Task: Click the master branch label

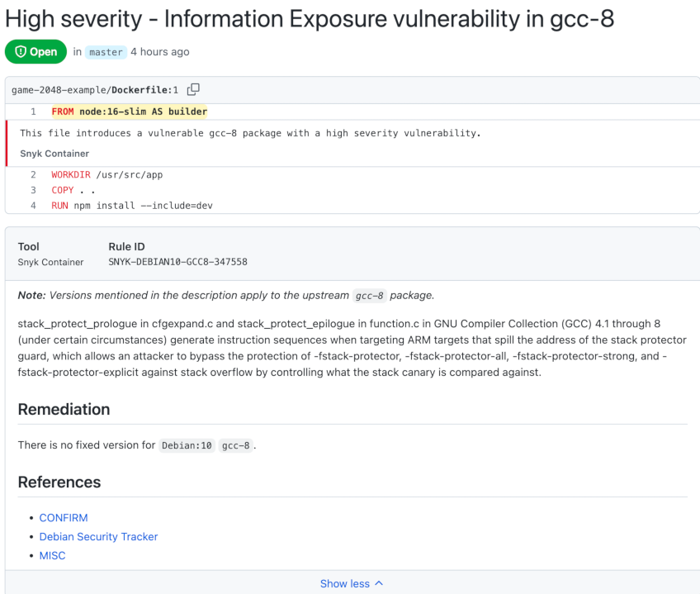Action: (x=106, y=52)
